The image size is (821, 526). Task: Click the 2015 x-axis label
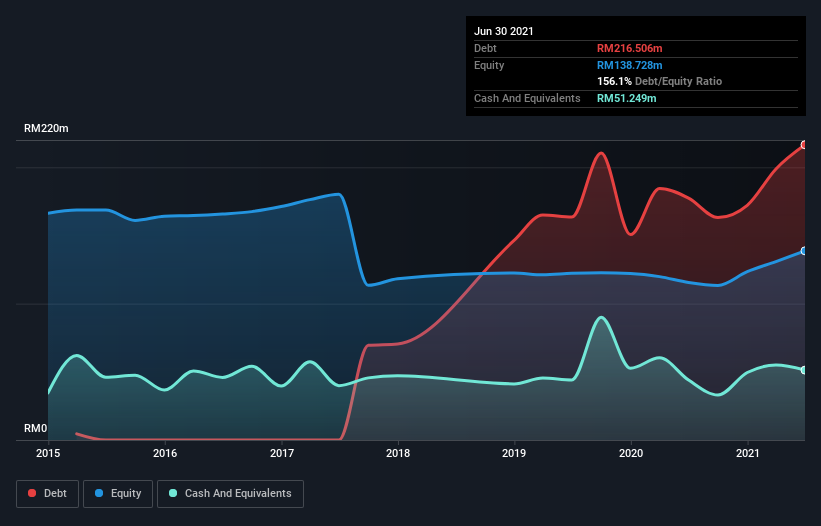48,453
